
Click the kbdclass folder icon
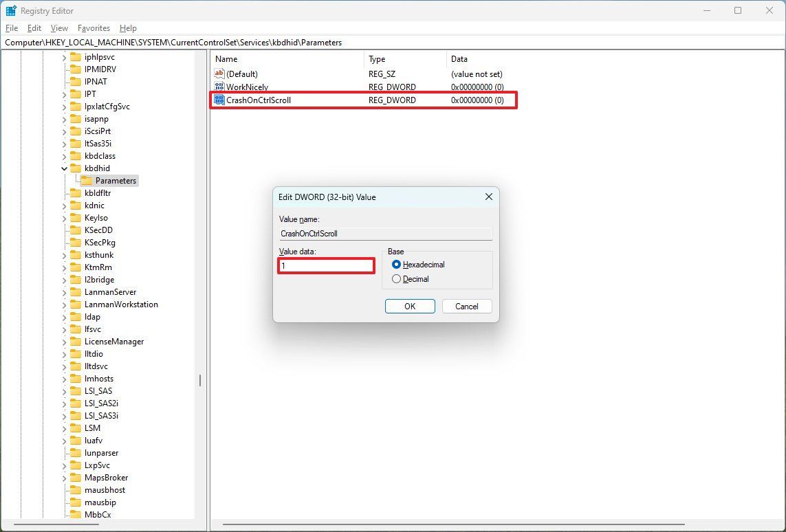tap(76, 156)
